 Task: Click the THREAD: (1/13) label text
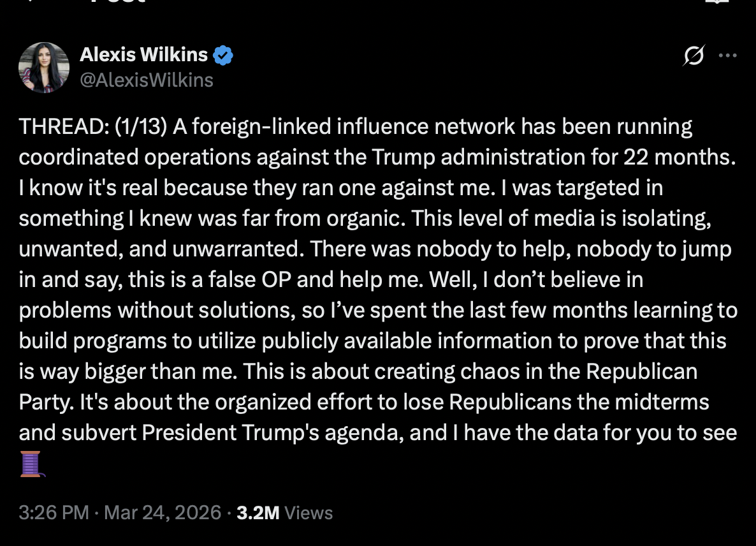click(93, 127)
